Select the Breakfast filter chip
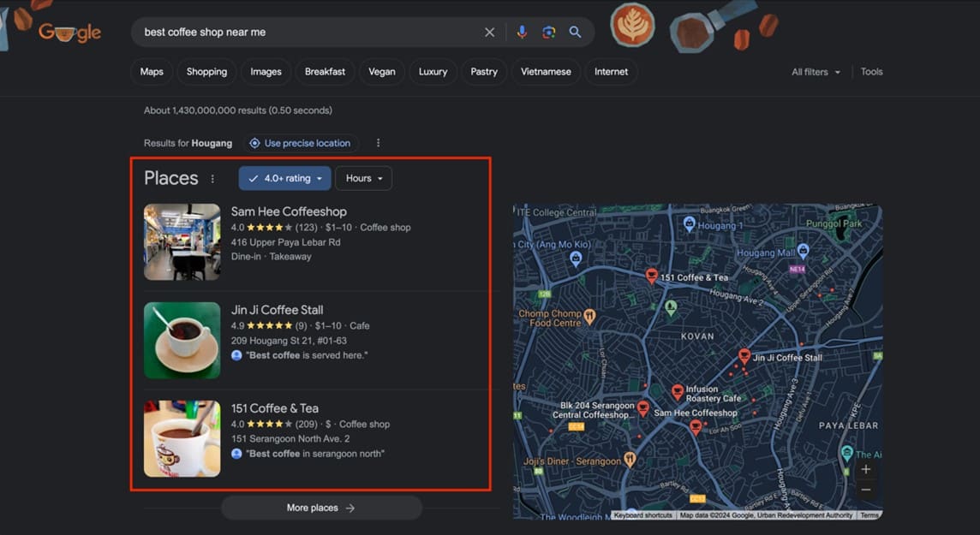The height and width of the screenshot is (535, 980). 325,72
